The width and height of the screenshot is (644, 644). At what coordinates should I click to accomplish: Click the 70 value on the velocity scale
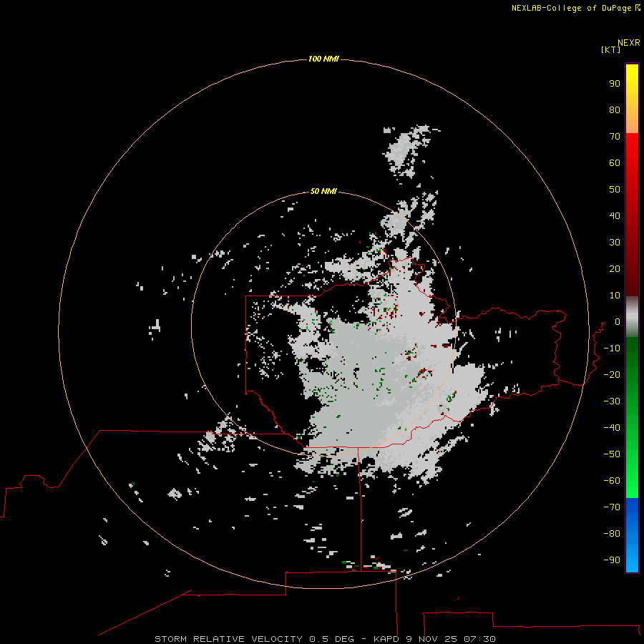615,137
